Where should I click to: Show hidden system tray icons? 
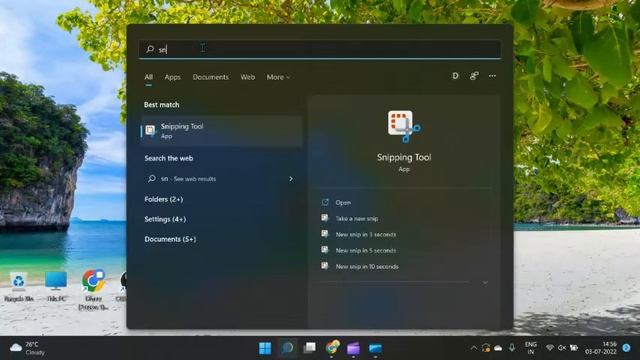(x=474, y=348)
